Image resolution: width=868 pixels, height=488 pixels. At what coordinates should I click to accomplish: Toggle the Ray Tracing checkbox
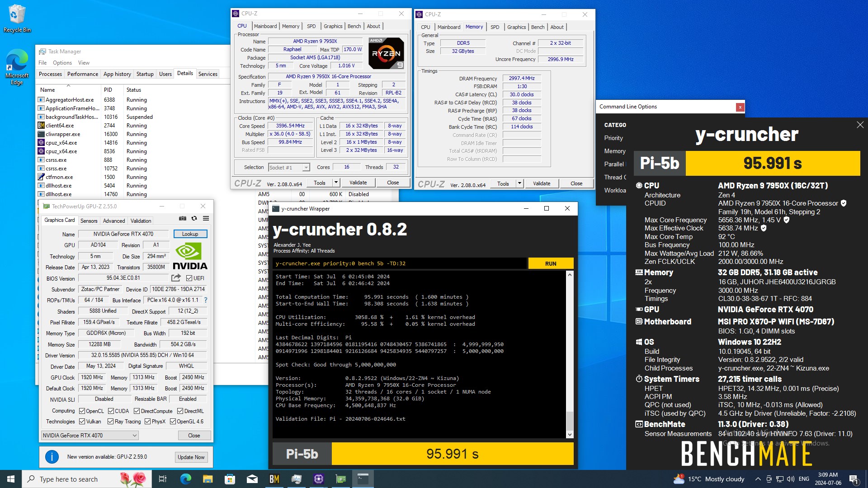point(110,422)
